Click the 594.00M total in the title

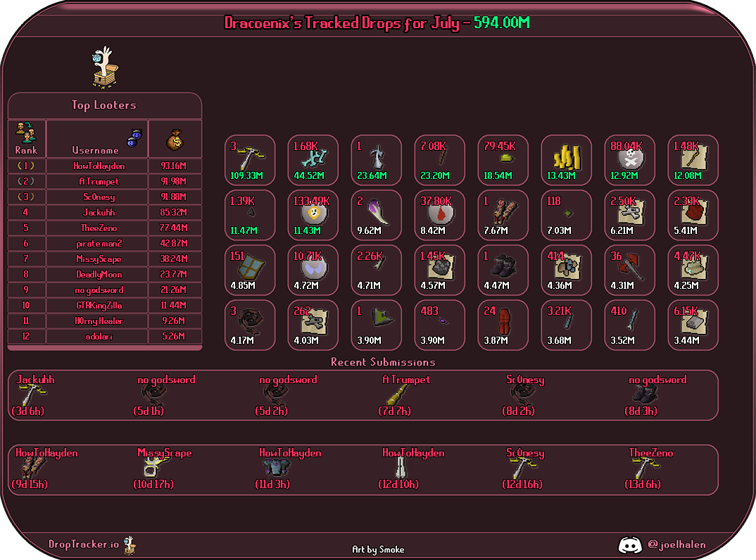(501, 23)
